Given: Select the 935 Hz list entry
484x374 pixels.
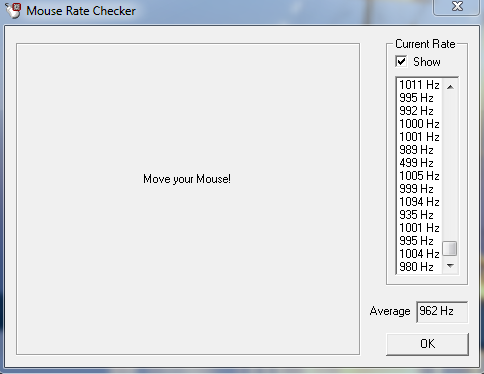Looking at the screenshot, I should coord(419,215).
